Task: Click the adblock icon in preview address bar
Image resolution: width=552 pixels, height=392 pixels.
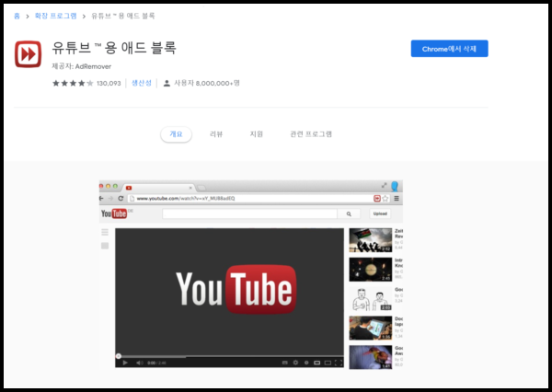Action: (x=377, y=198)
